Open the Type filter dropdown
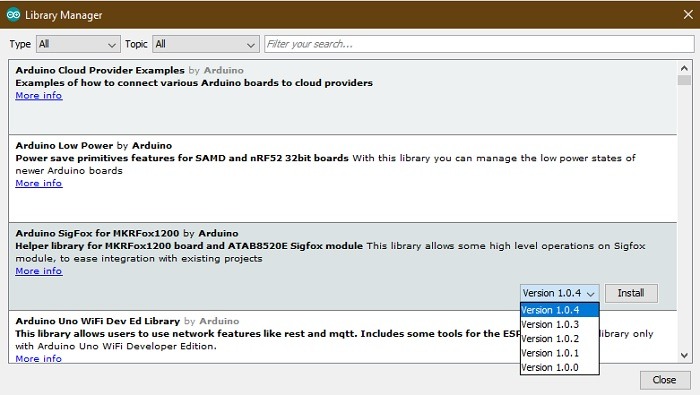The height and width of the screenshot is (395, 700). (78, 44)
